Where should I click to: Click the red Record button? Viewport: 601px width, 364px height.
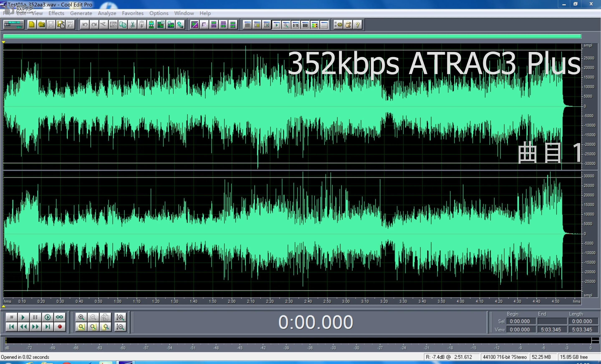[59, 327]
